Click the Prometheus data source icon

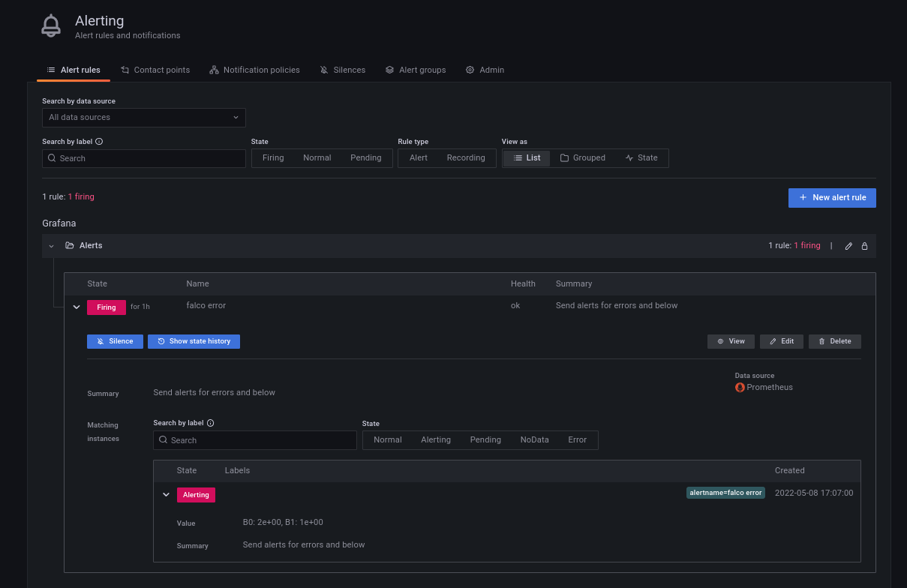tap(740, 388)
